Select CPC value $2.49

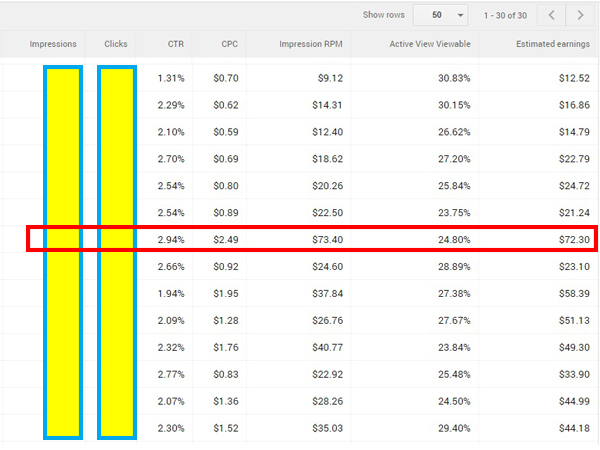pos(226,240)
